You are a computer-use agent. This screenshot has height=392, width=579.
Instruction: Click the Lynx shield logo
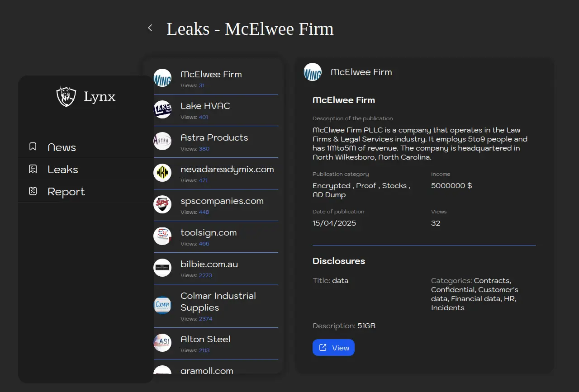(x=66, y=96)
